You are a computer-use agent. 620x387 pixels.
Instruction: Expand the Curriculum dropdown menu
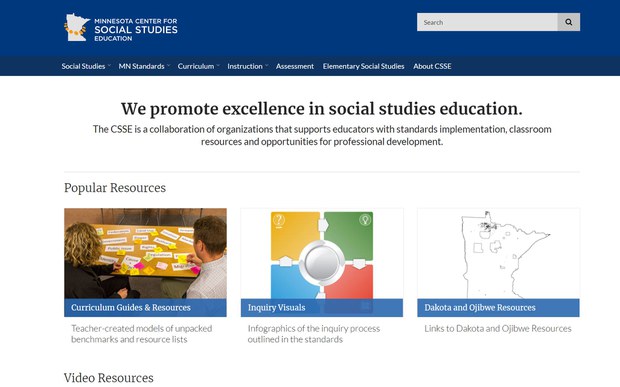[198, 66]
